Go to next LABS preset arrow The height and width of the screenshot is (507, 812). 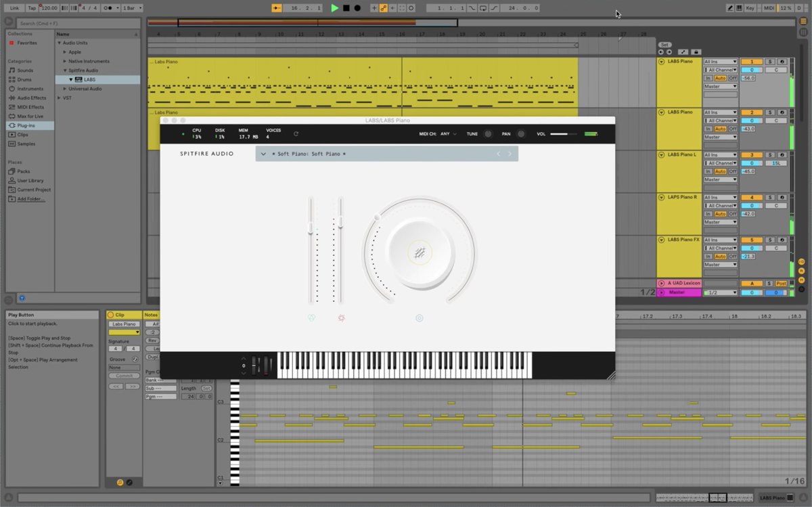(510, 154)
